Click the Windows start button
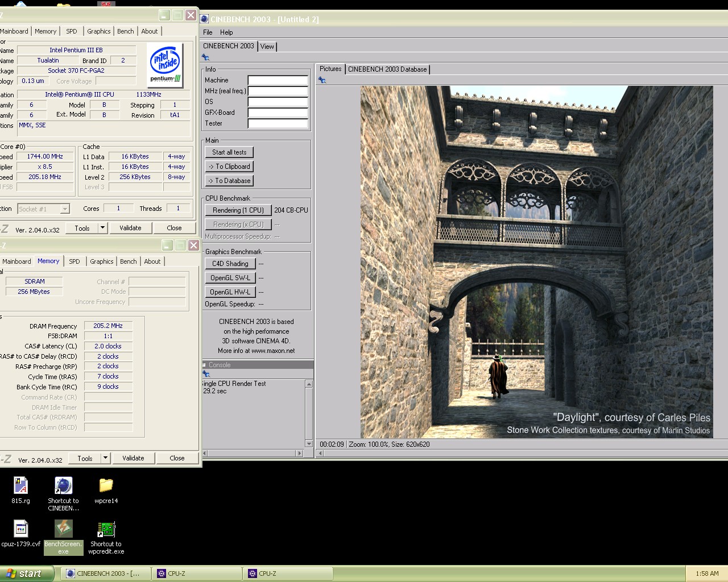 (27, 573)
